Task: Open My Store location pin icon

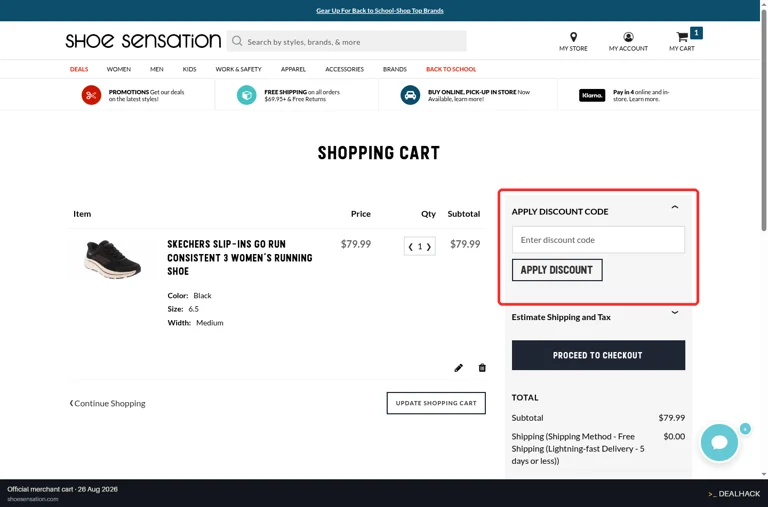Action: coord(573,37)
